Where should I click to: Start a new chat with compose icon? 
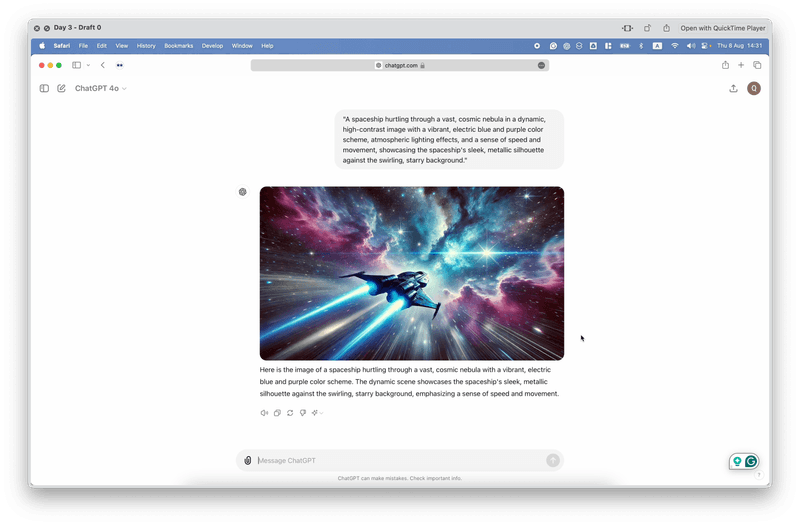(61, 88)
